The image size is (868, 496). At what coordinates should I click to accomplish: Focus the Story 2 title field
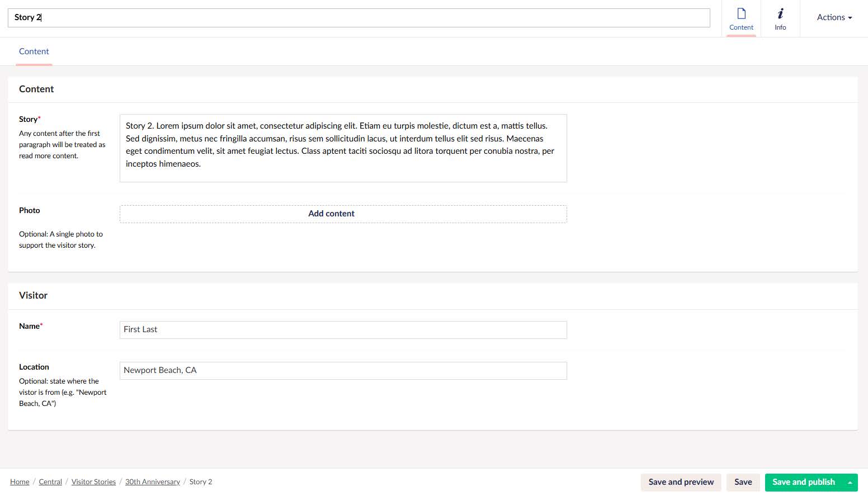358,18
